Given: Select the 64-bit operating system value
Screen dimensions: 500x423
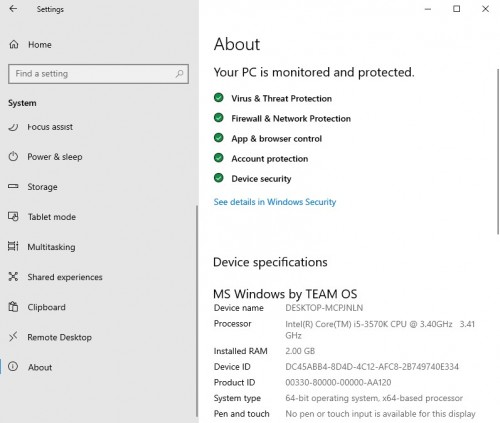Looking at the screenshot, I should coord(374,398).
